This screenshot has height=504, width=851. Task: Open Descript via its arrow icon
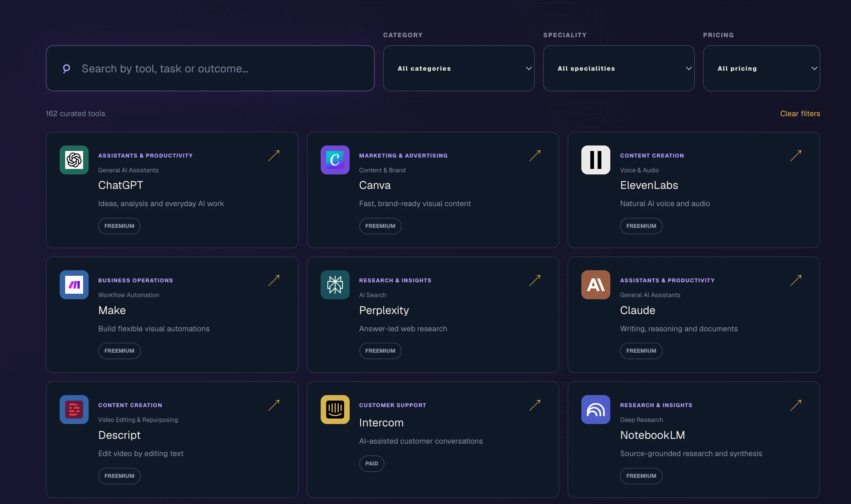274,405
